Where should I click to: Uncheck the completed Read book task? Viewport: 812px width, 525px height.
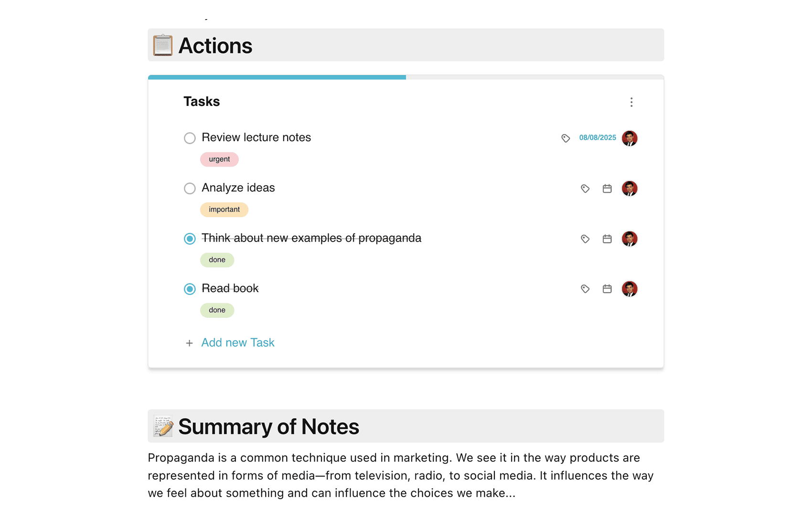click(190, 289)
